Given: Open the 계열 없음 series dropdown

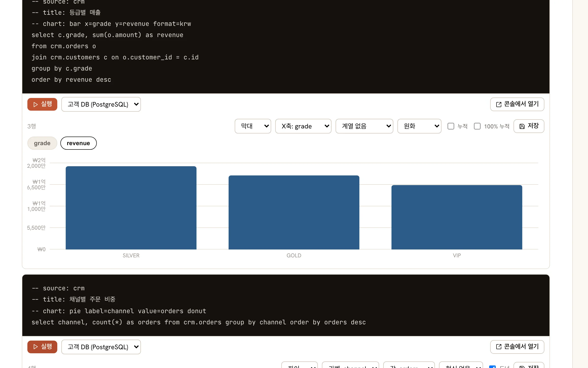Looking at the screenshot, I should pos(364,126).
